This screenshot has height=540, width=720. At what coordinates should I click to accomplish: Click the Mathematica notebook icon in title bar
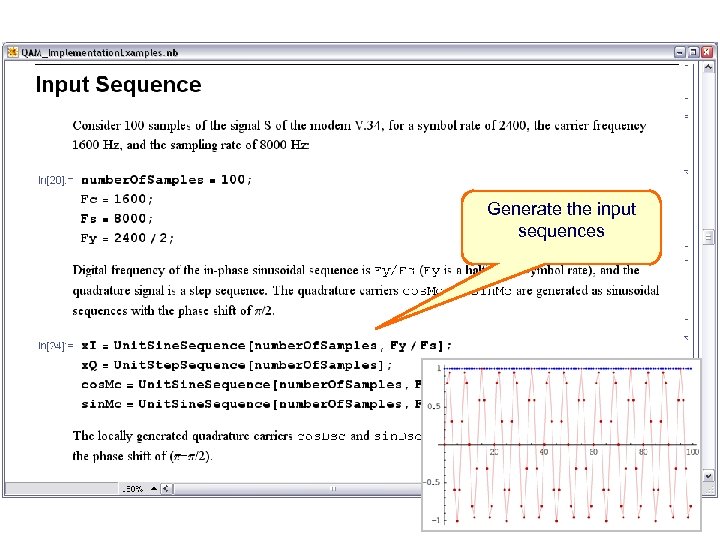pyautogui.click(x=13, y=52)
